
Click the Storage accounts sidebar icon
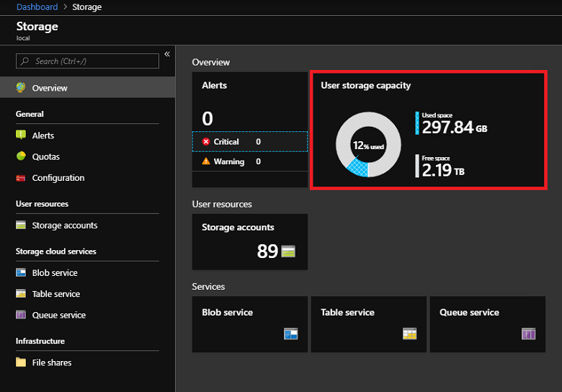coord(21,226)
